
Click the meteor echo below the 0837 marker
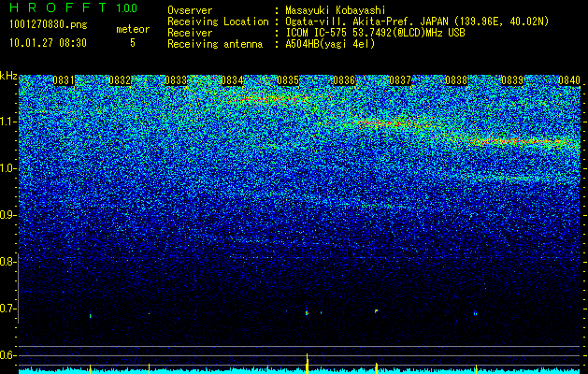point(376,311)
